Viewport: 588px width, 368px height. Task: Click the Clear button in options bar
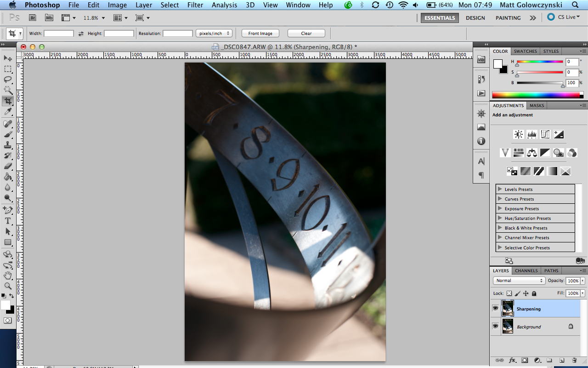306,33
